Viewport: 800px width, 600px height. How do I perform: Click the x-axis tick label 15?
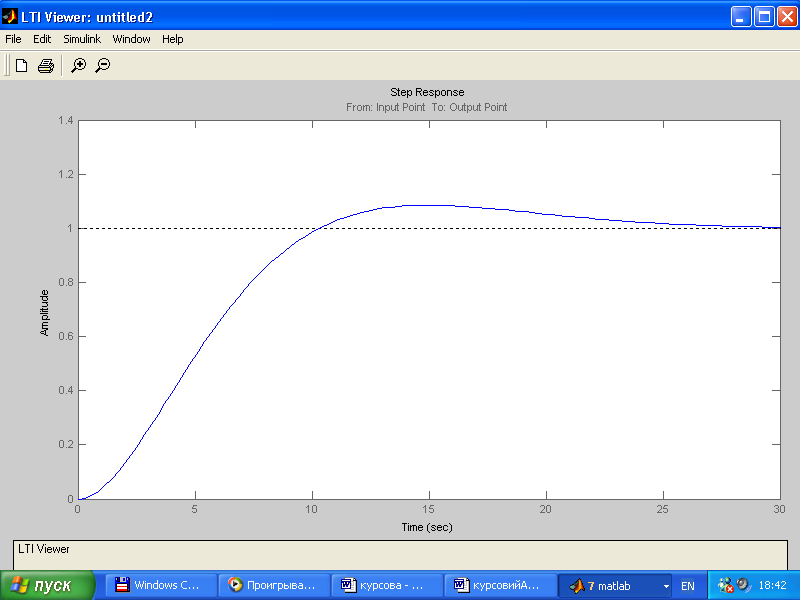(429, 509)
